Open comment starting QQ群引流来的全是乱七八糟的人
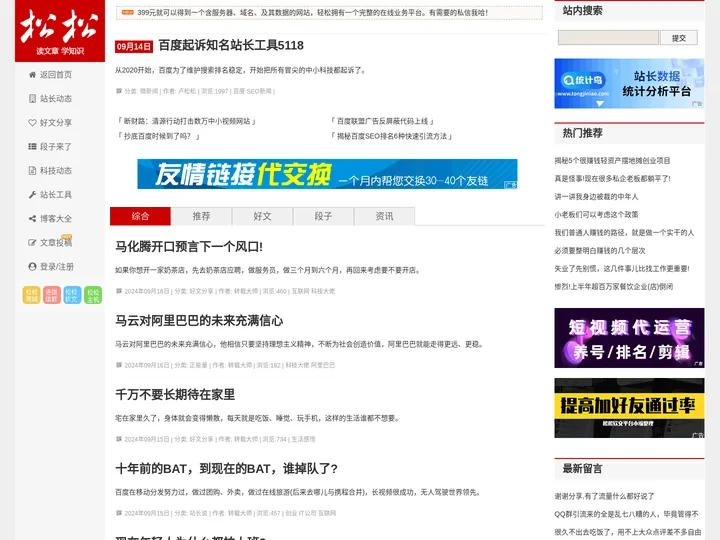 tap(626, 514)
